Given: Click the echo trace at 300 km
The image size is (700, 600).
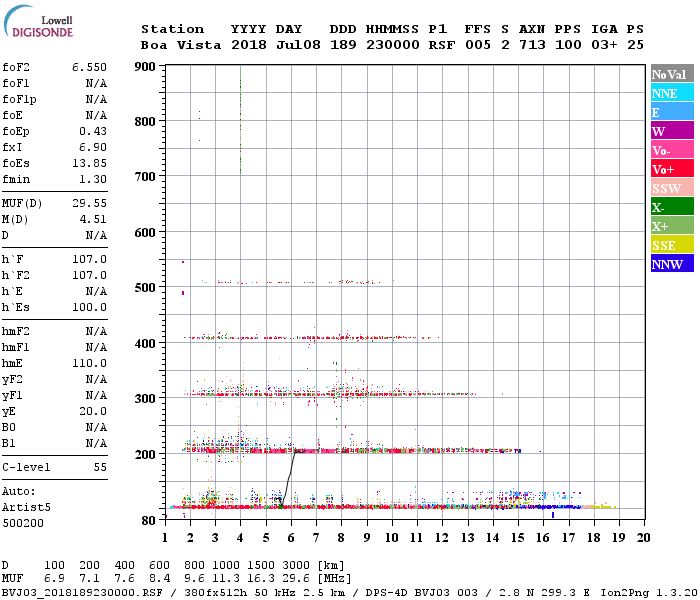Looking at the screenshot, I should [x=329, y=394].
